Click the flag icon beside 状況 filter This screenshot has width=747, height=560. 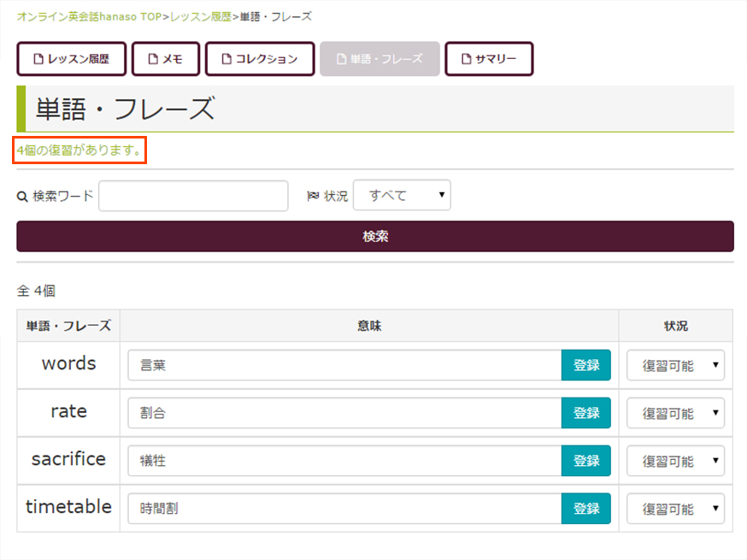tap(313, 196)
